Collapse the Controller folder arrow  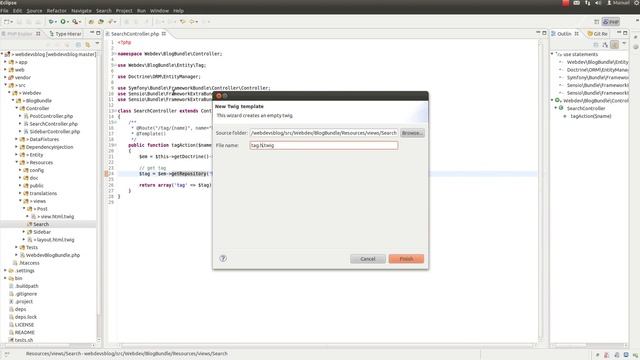coord(17,108)
